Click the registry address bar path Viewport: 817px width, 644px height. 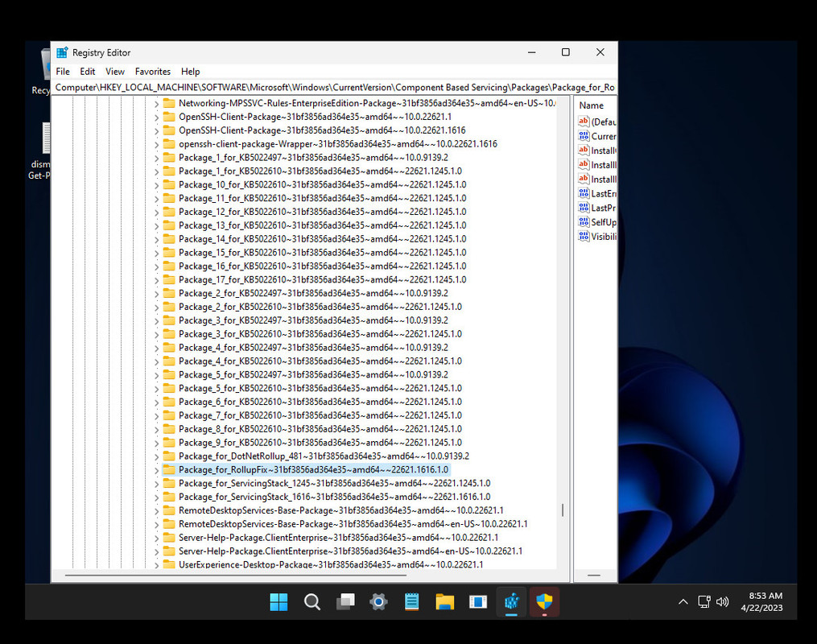point(335,87)
